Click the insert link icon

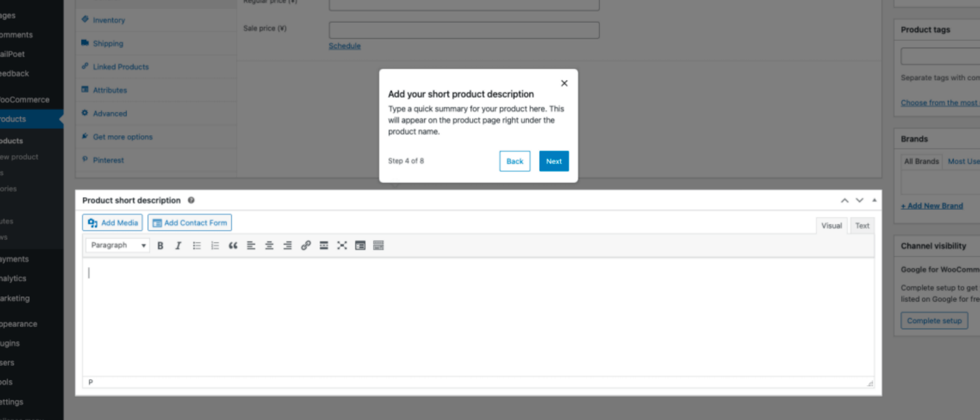tap(306, 246)
